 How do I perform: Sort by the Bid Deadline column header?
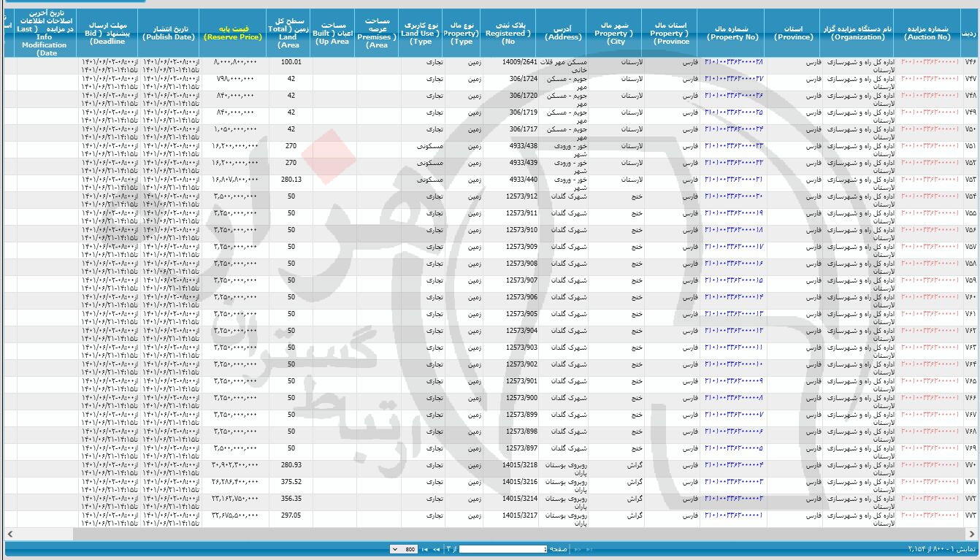[x=108, y=33]
